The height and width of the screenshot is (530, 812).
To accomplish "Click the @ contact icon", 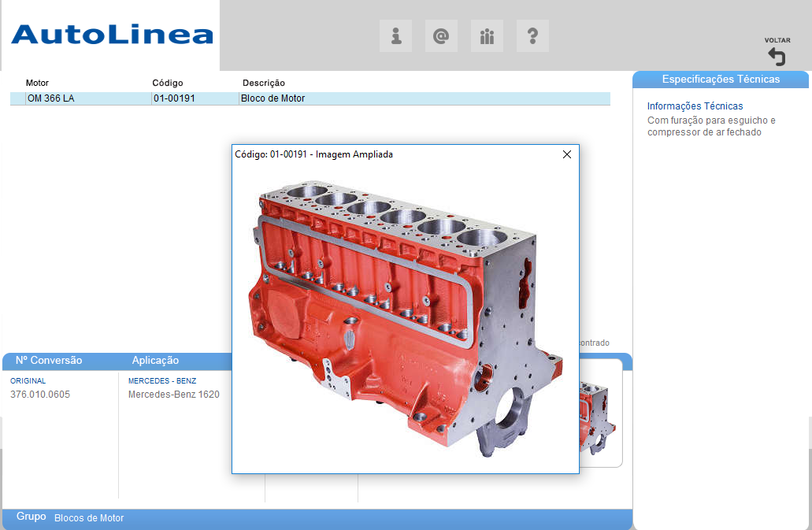I will (x=441, y=36).
